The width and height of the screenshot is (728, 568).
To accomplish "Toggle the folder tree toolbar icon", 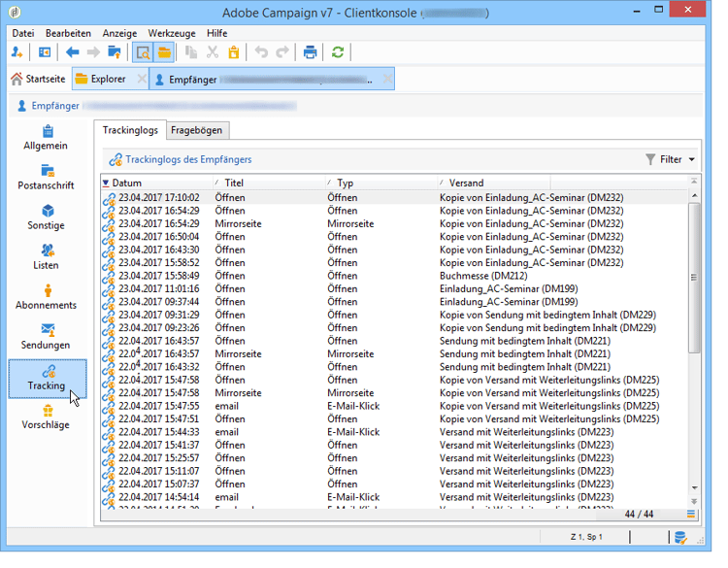I will tap(164, 52).
